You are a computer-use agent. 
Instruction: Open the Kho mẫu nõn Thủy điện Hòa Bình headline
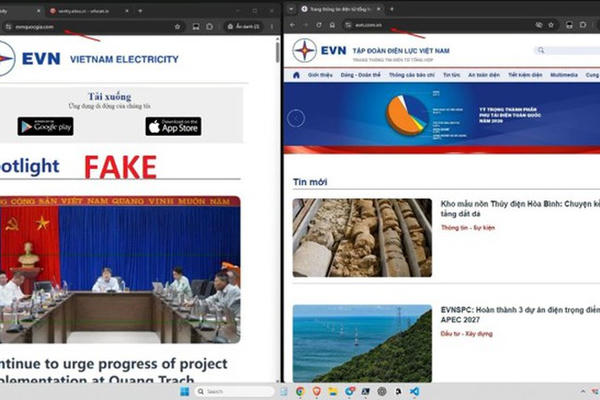click(x=520, y=209)
